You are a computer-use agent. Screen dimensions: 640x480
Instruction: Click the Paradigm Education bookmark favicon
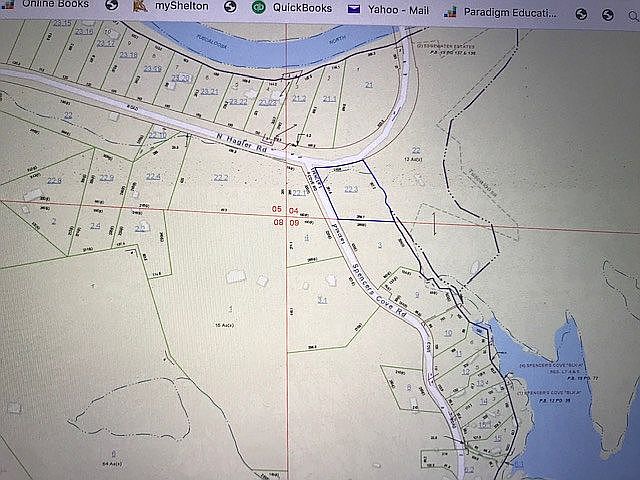(x=456, y=8)
